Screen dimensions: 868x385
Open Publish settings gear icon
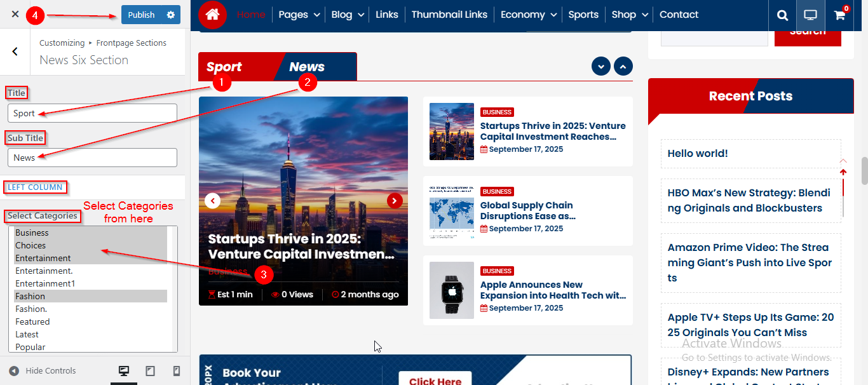pyautogui.click(x=170, y=15)
